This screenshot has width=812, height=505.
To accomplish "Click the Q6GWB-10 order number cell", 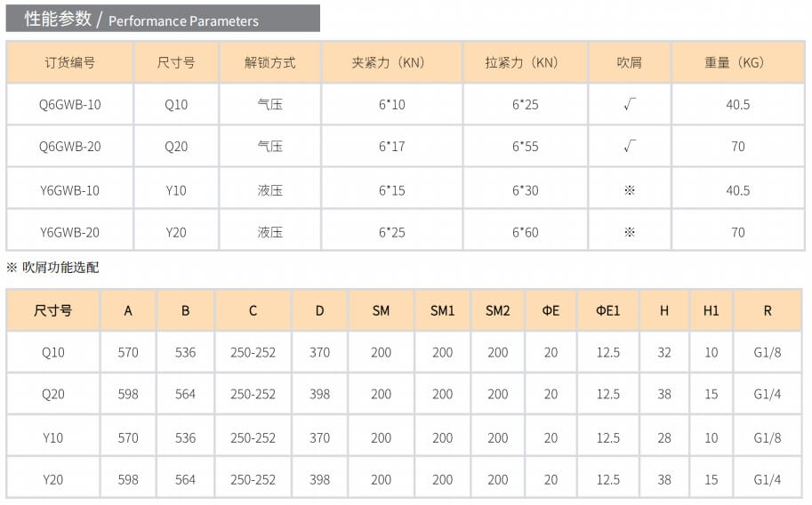I will pyautogui.click(x=70, y=105).
